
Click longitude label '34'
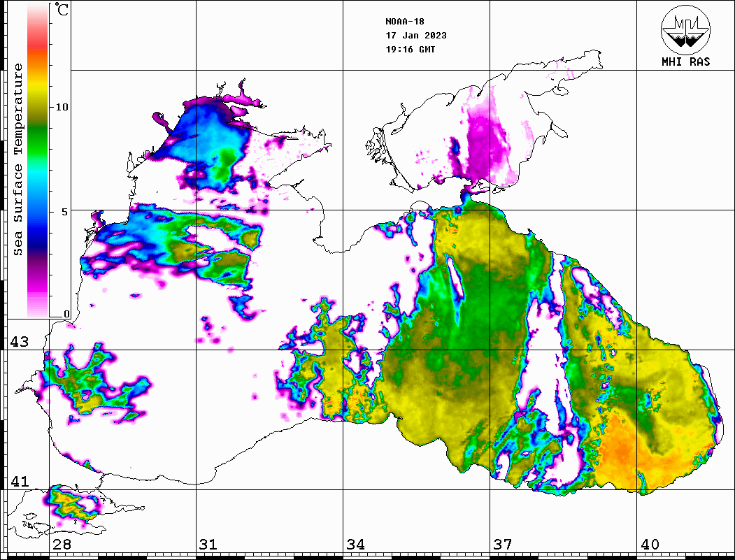point(355,544)
